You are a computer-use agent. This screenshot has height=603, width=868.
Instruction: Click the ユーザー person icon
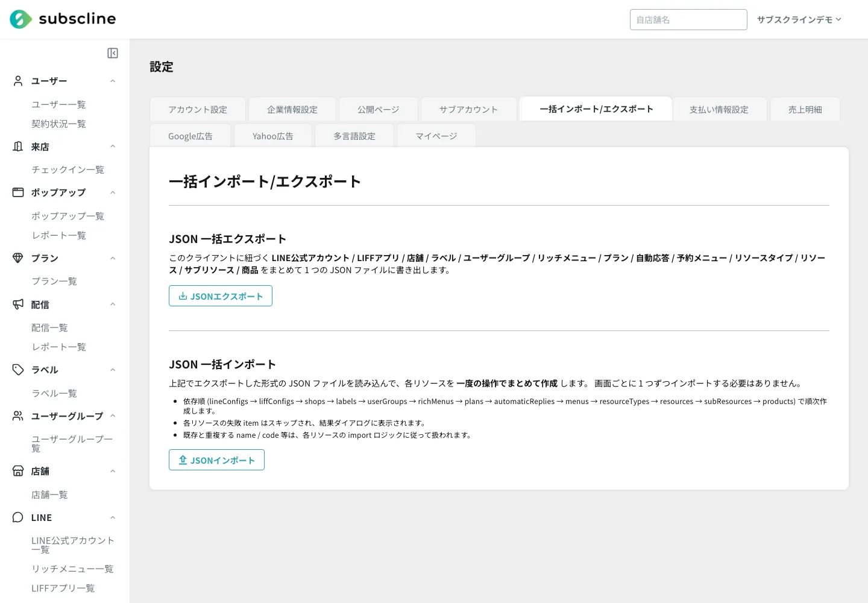coord(18,81)
